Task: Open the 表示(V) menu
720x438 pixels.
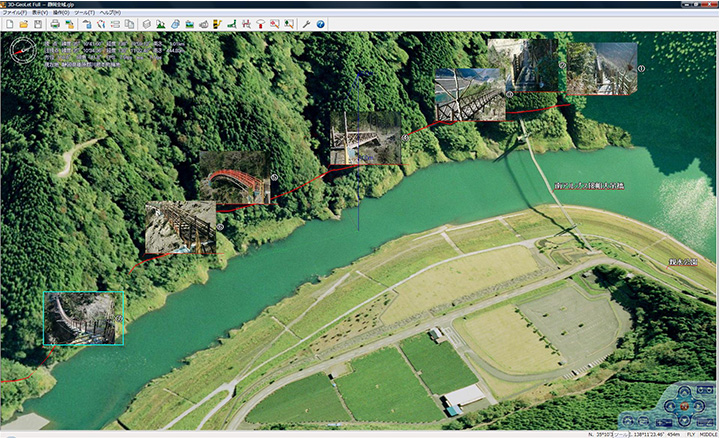Action: [x=40, y=13]
